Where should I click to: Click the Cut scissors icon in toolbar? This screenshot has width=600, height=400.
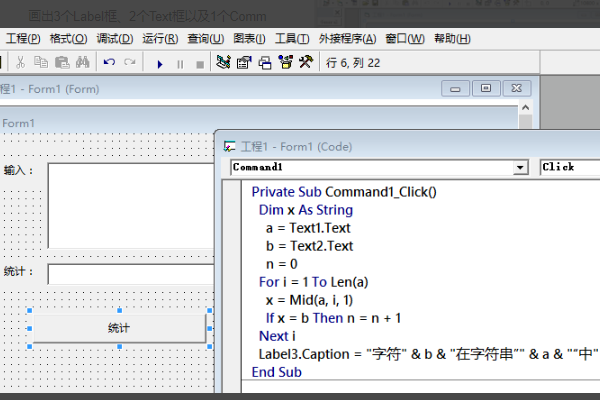pyautogui.click(x=22, y=63)
